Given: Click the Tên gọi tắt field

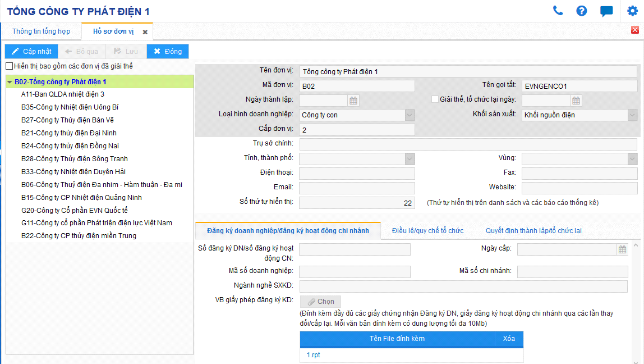Looking at the screenshot, I should pyautogui.click(x=579, y=86).
